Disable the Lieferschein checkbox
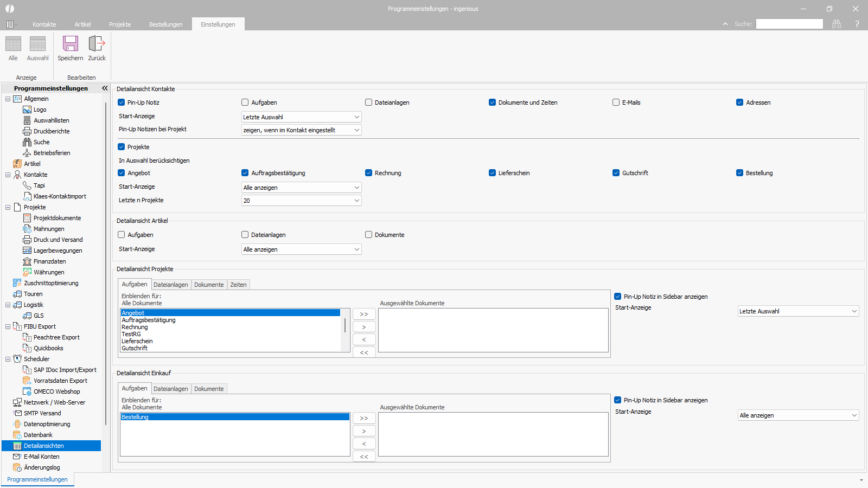Image resolution: width=868 pixels, height=488 pixels. point(493,173)
